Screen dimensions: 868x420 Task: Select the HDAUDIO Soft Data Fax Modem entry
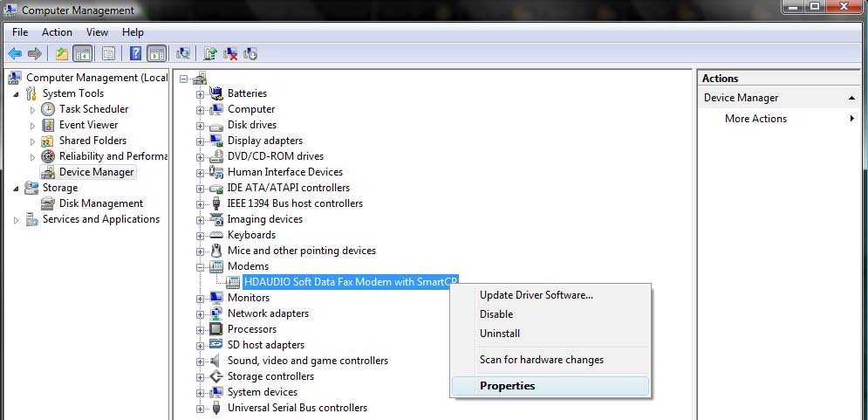(351, 282)
